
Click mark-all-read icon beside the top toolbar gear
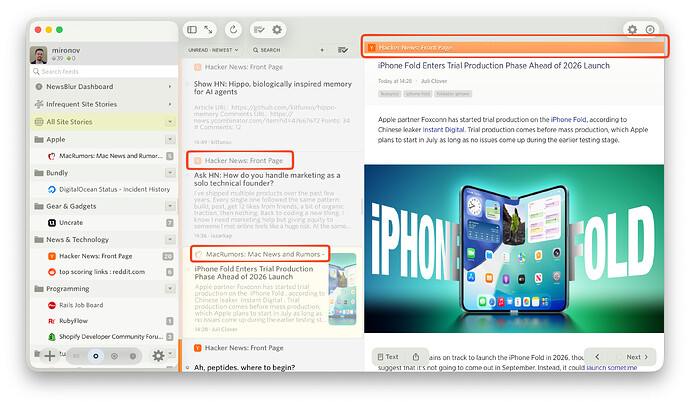pyautogui.click(x=259, y=29)
